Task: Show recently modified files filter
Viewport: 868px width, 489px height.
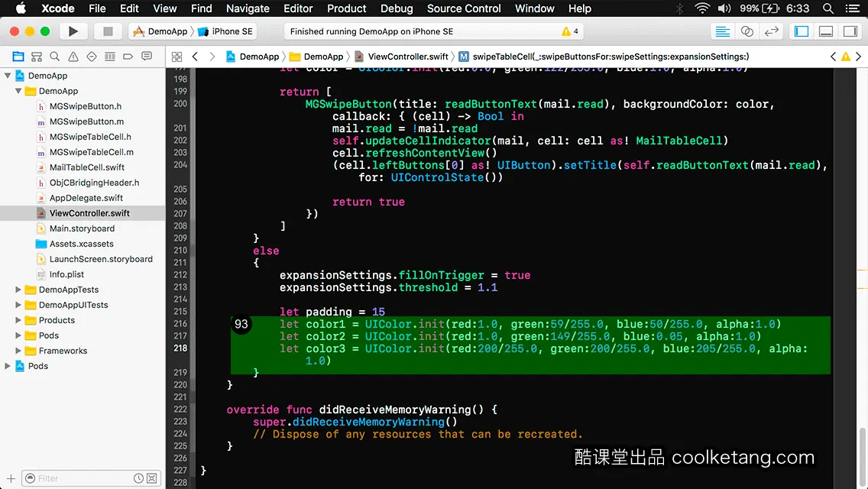Action: tap(138, 478)
